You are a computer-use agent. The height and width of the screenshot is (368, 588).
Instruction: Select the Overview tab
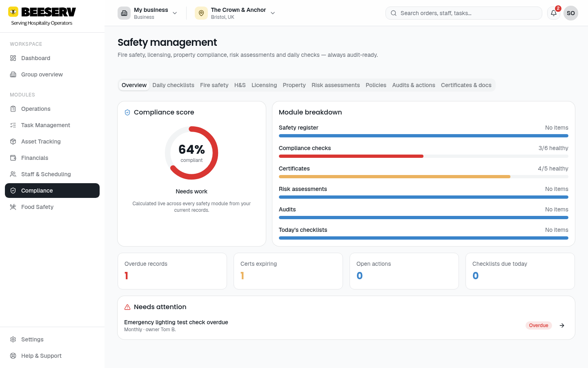[134, 85]
